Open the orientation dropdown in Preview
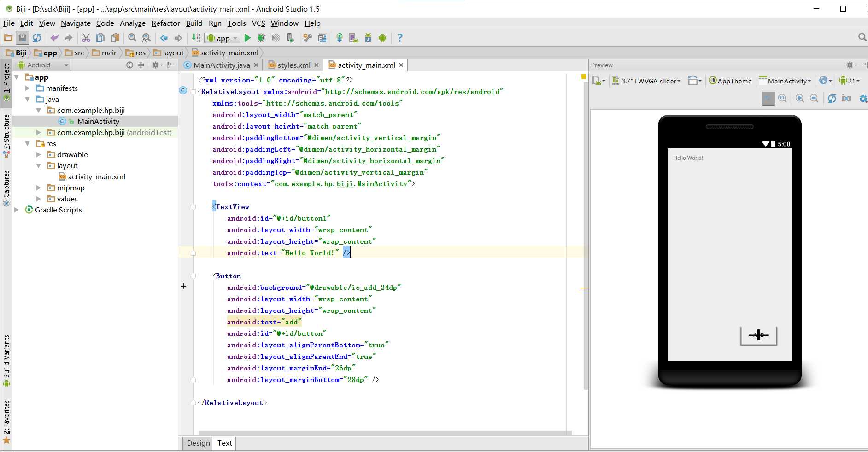Viewport: 868px width, 452px height. pos(695,81)
